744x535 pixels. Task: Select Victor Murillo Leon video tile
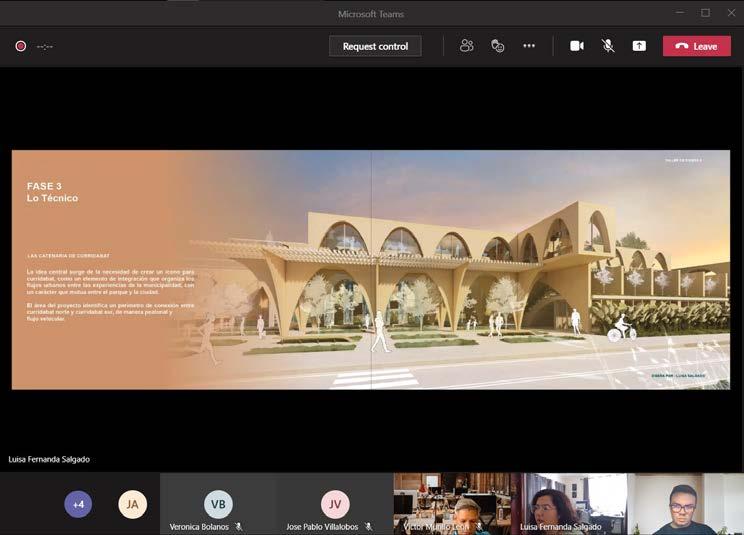pos(452,504)
